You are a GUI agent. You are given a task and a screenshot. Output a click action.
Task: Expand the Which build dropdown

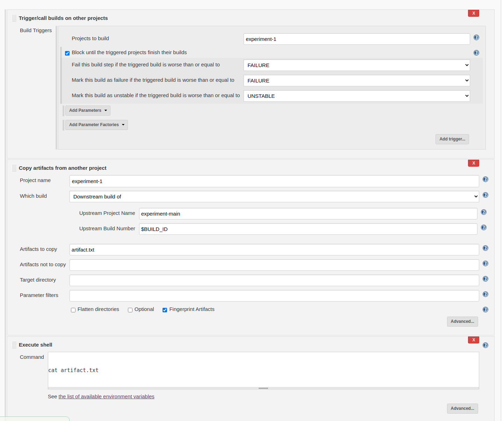pos(274,197)
